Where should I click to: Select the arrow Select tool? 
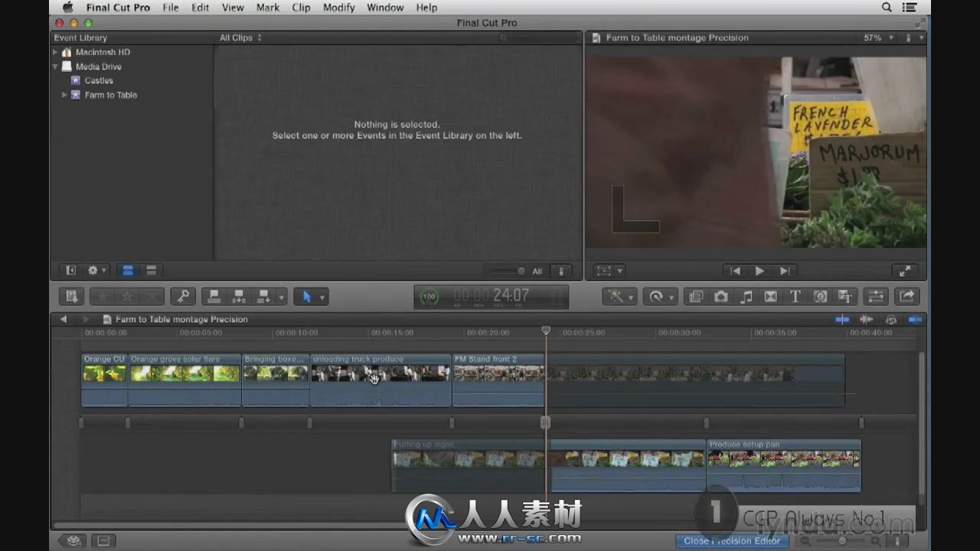(x=307, y=296)
